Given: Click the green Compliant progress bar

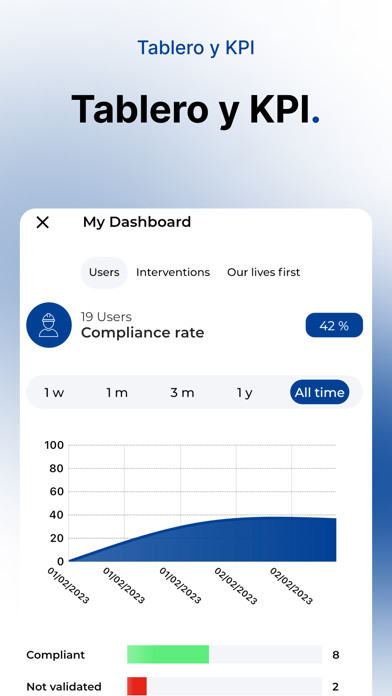Looking at the screenshot, I should [168, 654].
